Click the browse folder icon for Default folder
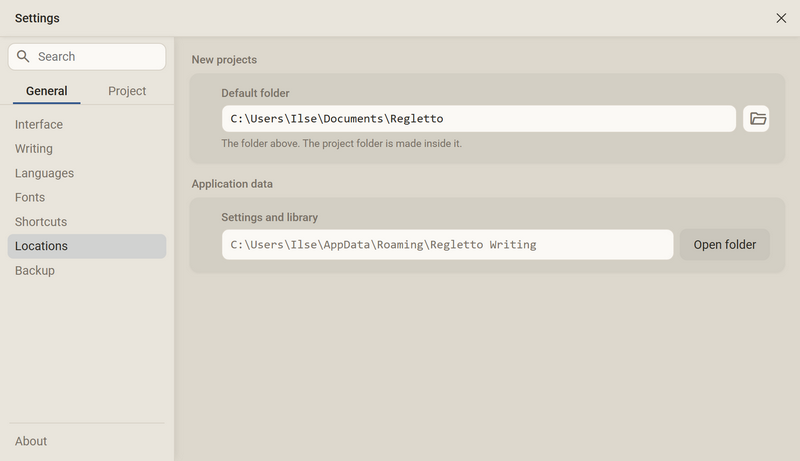This screenshot has width=800, height=461. (x=756, y=119)
